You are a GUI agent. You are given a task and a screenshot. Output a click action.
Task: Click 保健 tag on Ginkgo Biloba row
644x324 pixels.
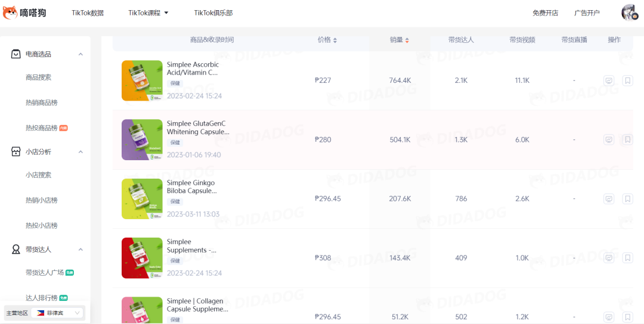tap(175, 201)
